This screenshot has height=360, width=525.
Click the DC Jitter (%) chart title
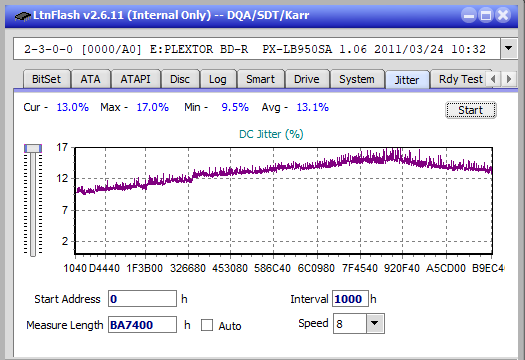[271, 134]
